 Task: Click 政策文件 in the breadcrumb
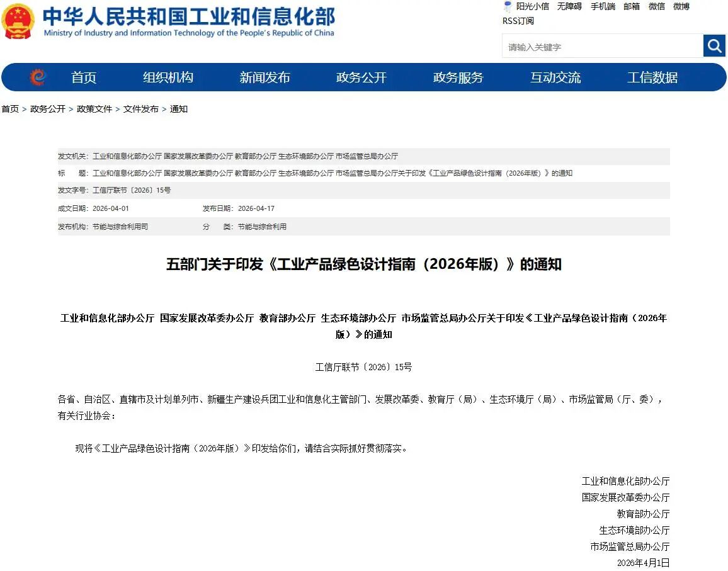point(94,109)
